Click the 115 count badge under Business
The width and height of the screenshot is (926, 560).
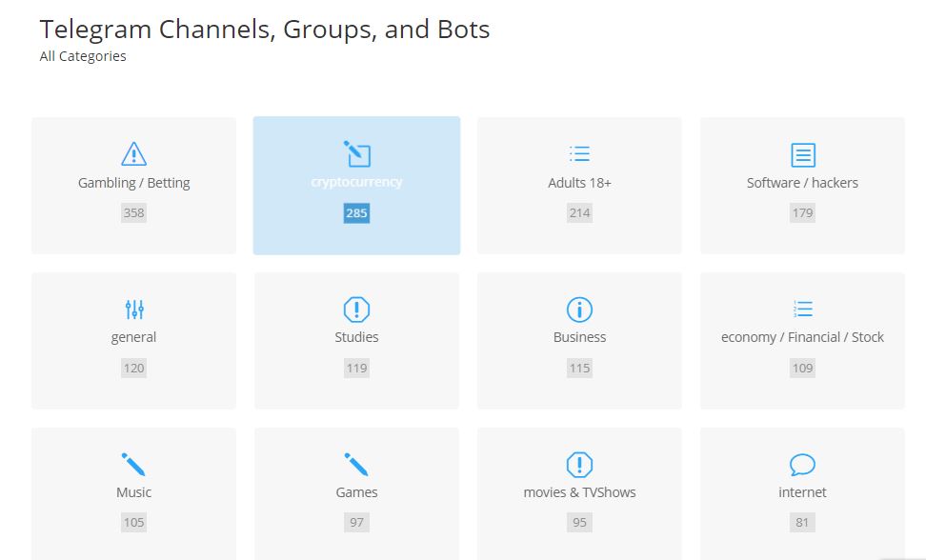tap(579, 369)
